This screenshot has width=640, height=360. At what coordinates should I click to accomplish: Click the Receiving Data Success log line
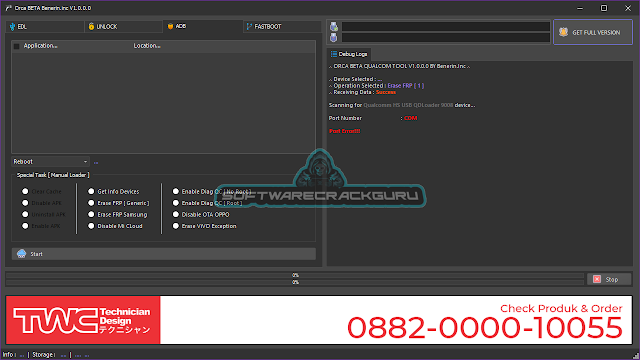click(362, 92)
